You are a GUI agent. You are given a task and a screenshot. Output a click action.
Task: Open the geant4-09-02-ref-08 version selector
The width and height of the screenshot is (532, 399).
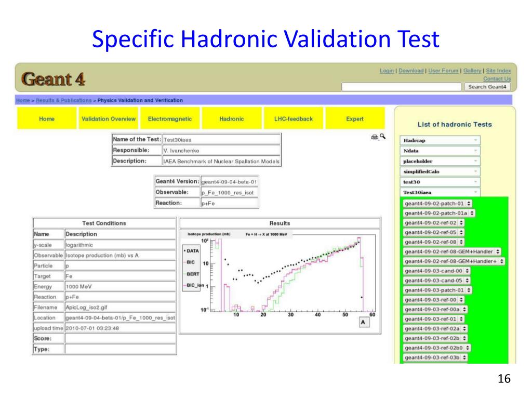click(x=434, y=242)
